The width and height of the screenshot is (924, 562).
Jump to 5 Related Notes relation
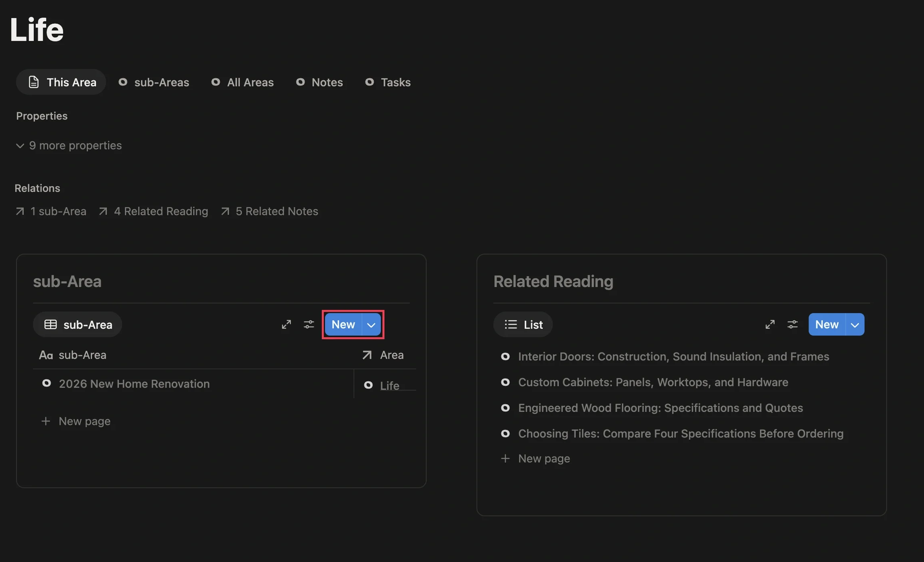tap(270, 211)
